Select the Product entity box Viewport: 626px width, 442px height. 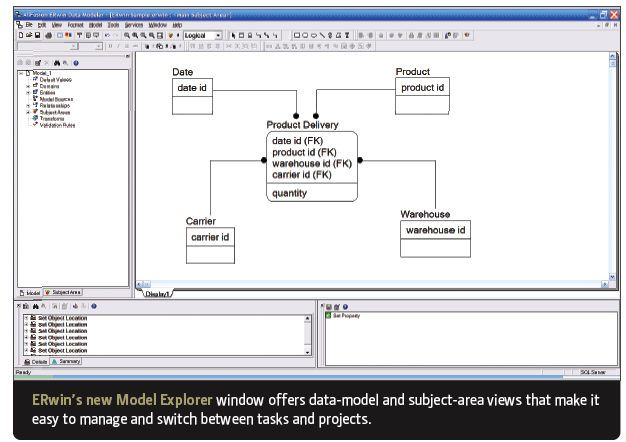[422, 96]
